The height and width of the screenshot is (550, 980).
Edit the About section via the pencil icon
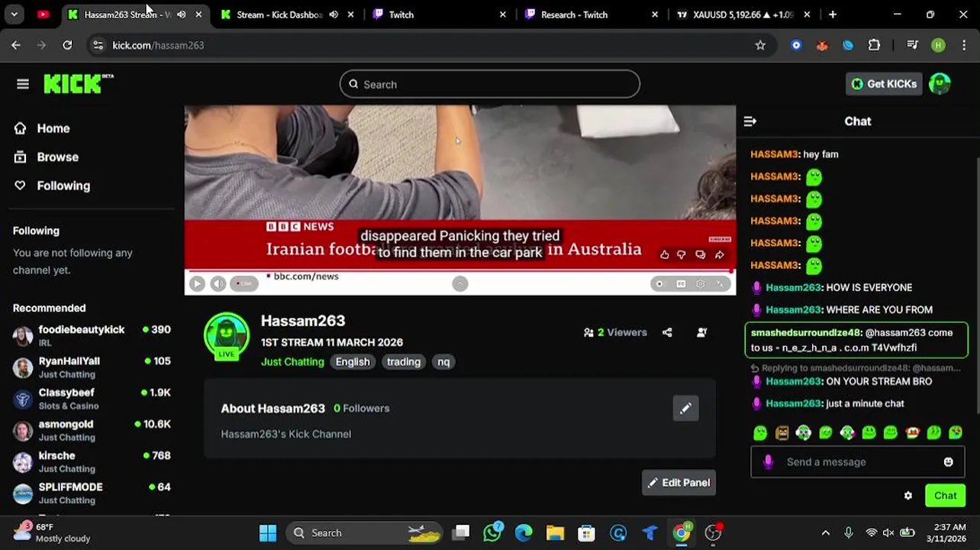click(685, 409)
